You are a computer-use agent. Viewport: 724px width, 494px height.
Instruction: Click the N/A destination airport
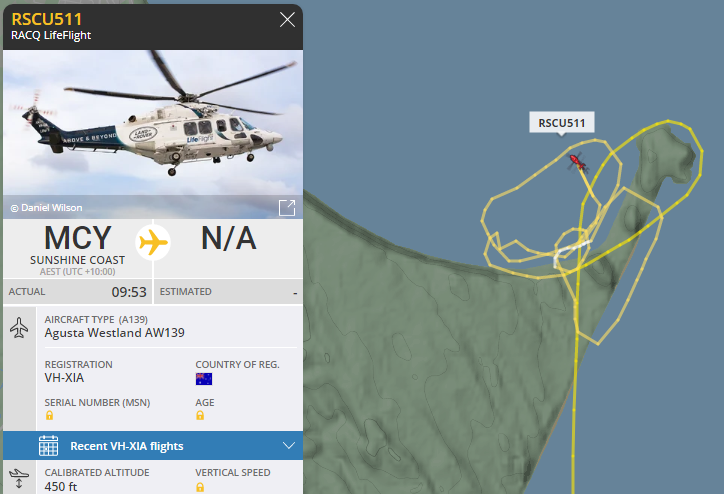coord(229,239)
